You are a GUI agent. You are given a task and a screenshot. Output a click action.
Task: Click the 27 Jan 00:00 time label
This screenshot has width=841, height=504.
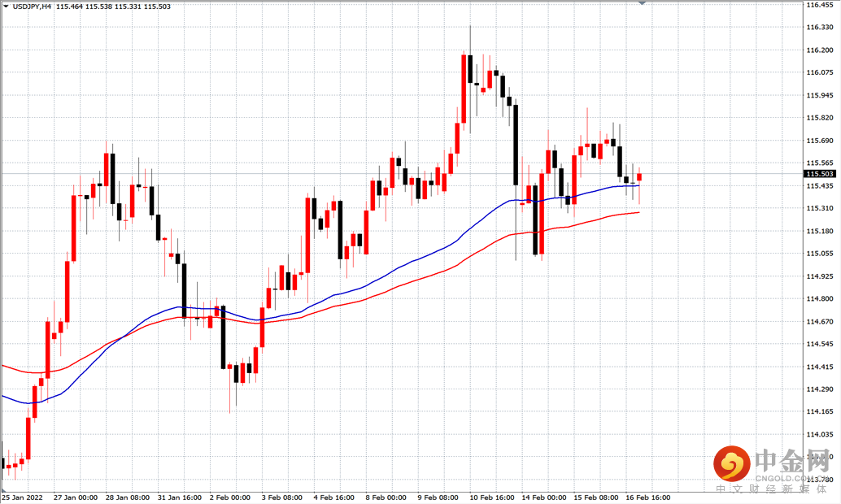(76, 497)
